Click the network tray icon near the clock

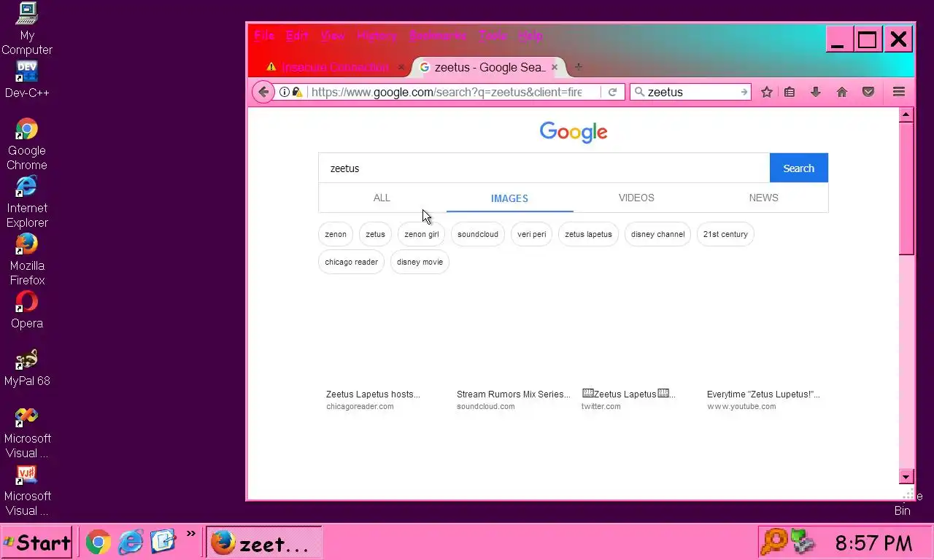click(x=803, y=542)
